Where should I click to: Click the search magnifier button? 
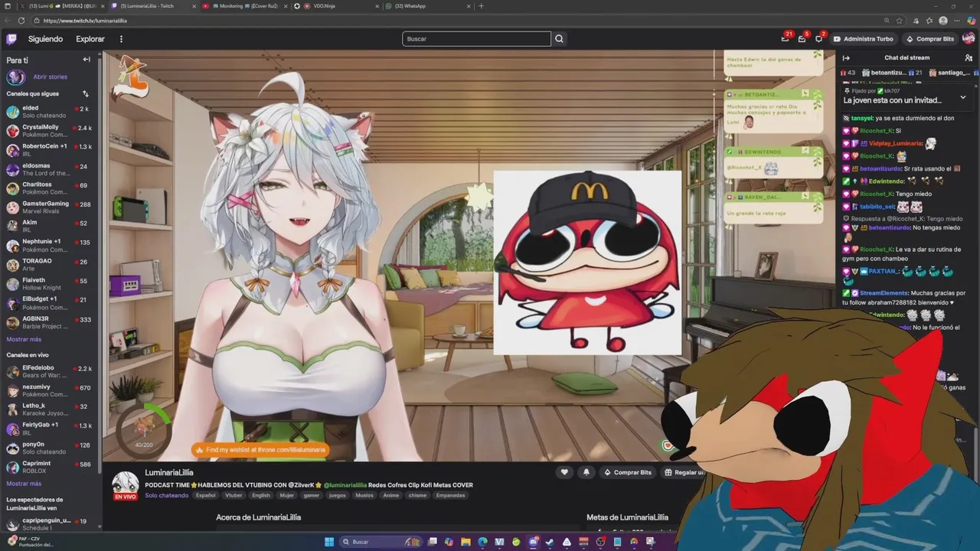[560, 39]
